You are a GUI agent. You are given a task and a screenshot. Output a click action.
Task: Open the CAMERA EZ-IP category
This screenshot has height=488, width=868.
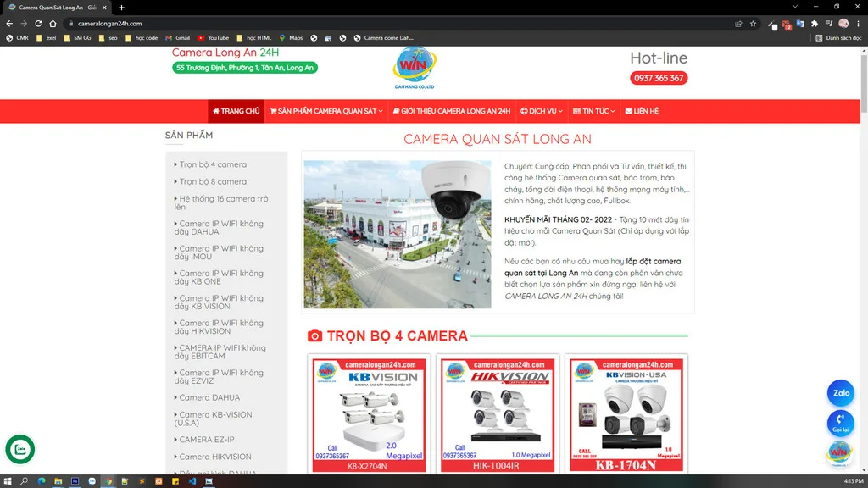click(x=207, y=440)
